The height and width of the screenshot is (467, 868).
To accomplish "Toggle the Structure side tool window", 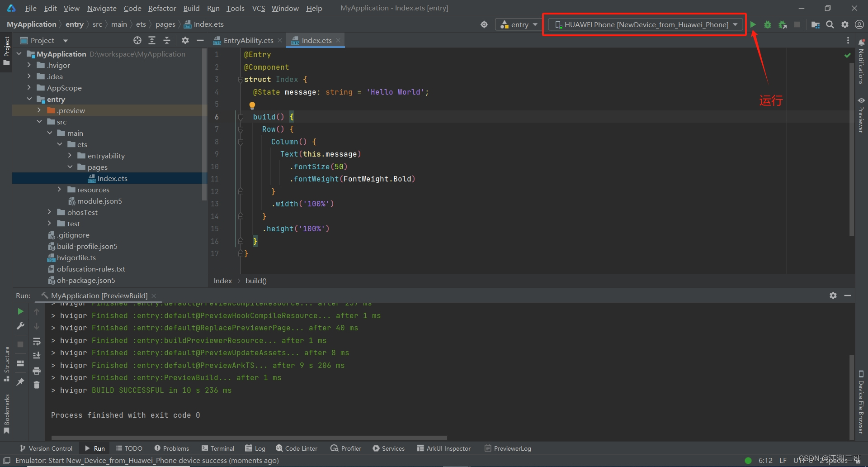I will [x=6, y=364].
